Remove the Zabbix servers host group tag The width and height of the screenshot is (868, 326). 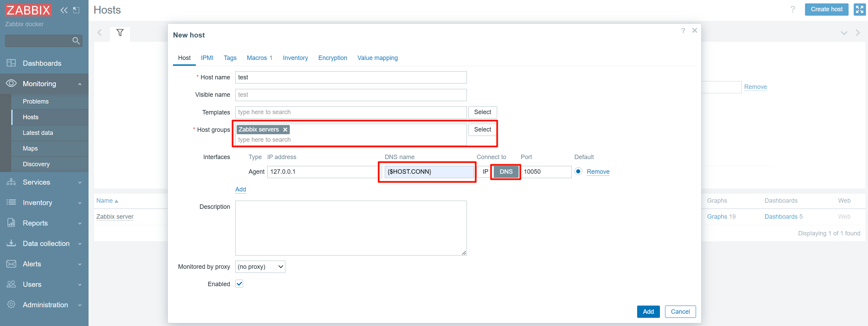(285, 130)
